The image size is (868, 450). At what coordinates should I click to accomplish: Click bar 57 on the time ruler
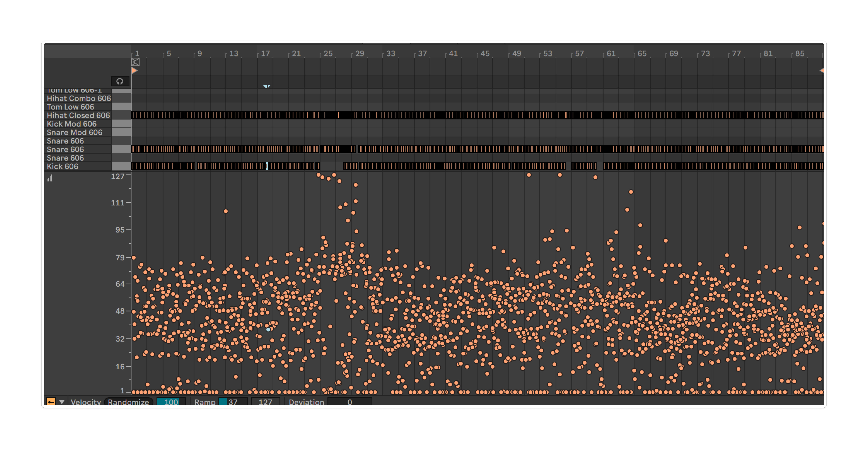coord(579,54)
